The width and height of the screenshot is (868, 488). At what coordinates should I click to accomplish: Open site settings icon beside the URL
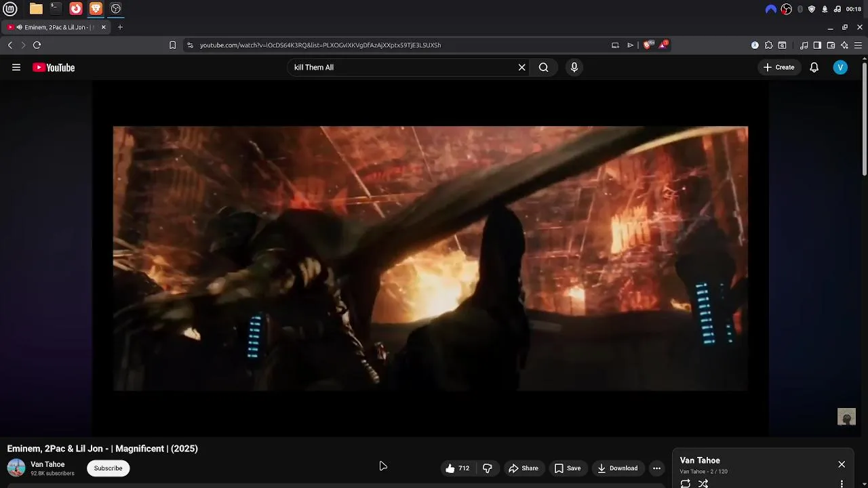click(x=190, y=45)
